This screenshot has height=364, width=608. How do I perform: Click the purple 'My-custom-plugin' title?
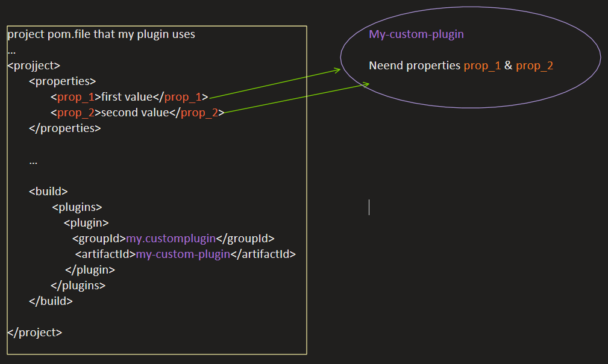click(416, 34)
